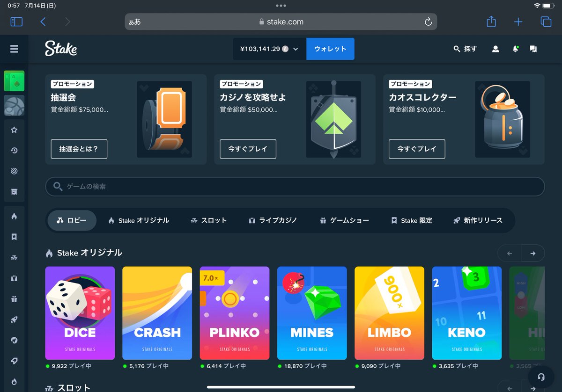Open game shows gift icon in sidebar
The image size is (562, 392).
(x=14, y=299)
